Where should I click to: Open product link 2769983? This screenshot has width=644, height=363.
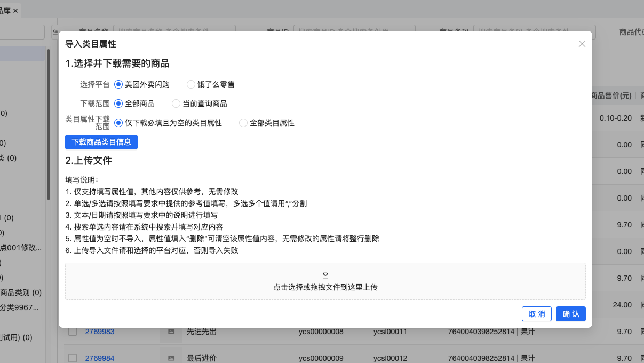click(x=100, y=332)
